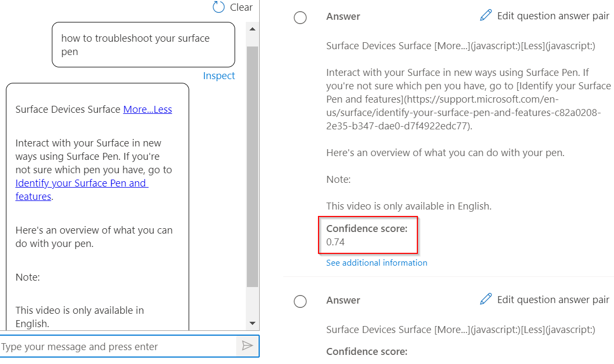
Task: Click 'Here's an overview' text in the chat reply
Action: 94,237
